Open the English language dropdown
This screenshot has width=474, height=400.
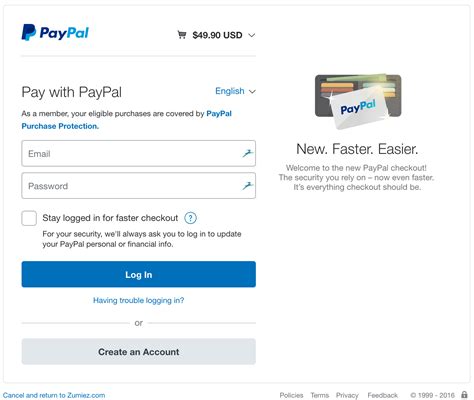click(x=235, y=91)
